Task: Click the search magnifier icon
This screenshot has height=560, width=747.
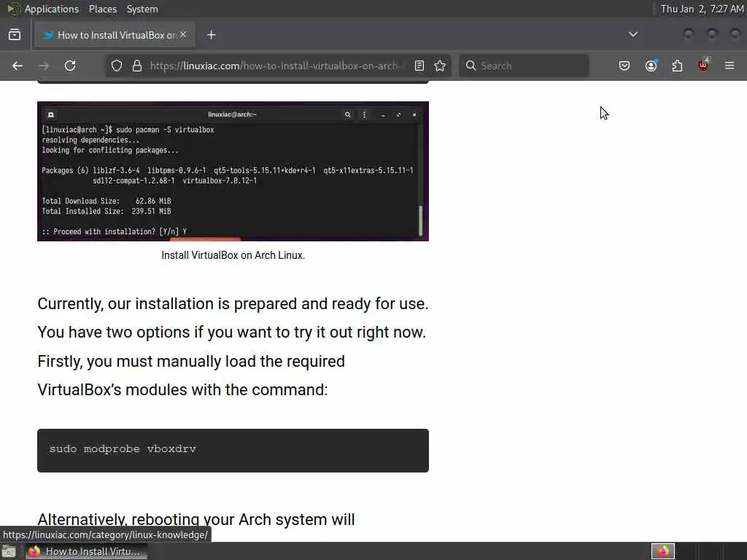Action: pyautogui.click(x=471, y=66)
